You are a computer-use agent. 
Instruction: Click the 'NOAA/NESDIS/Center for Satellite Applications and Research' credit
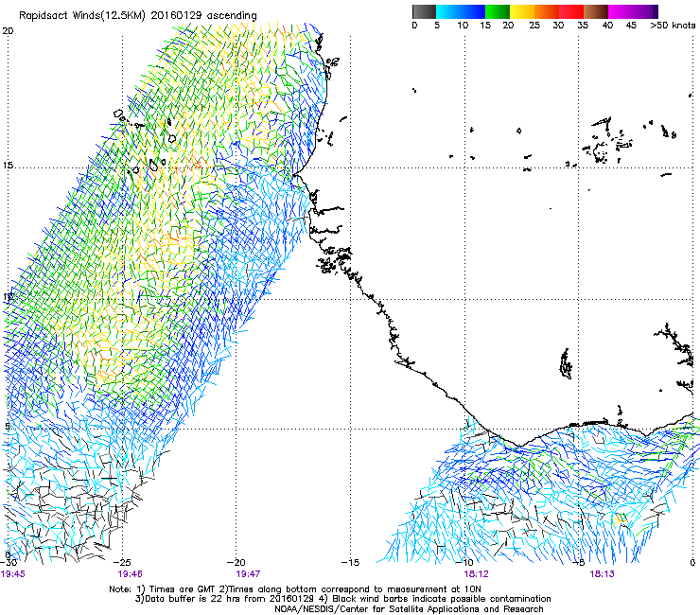point(409,609)
